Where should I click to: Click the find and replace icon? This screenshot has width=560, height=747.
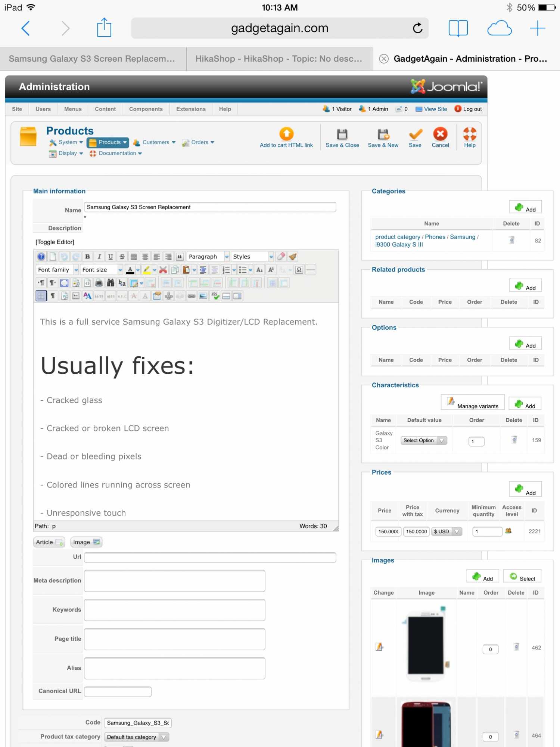click(x=122, y=283)
